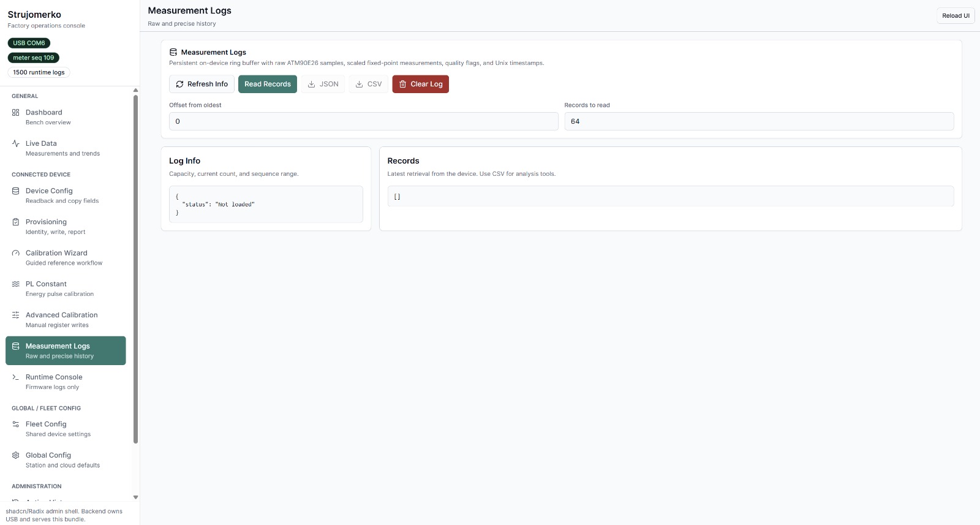The height and width of the screenshot is (525, 980).
Task: Click the USB COM6 status badge
Action: 29,43
